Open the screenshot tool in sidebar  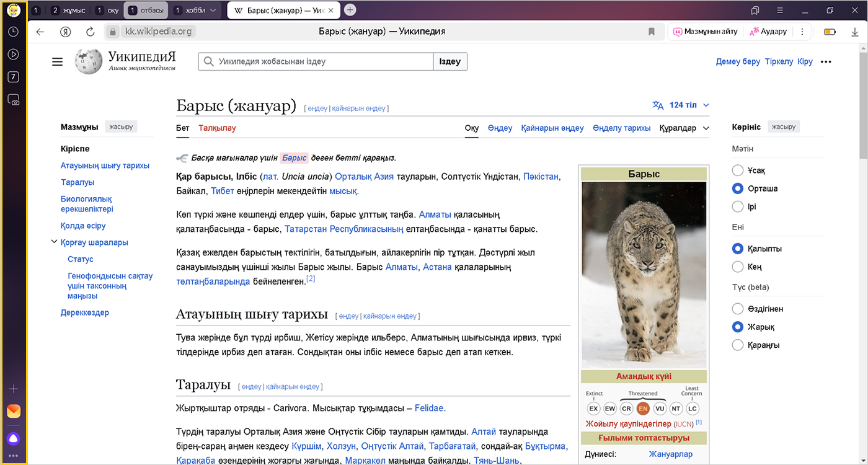[x=13, y=99]
